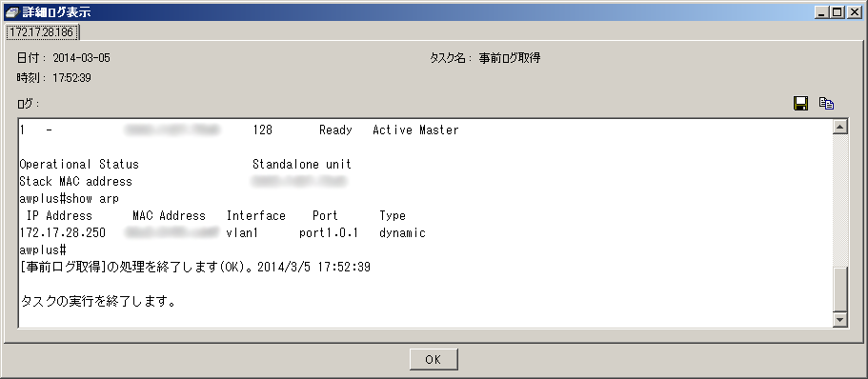Click the 'Active Master' text in log

click(415, 130)
